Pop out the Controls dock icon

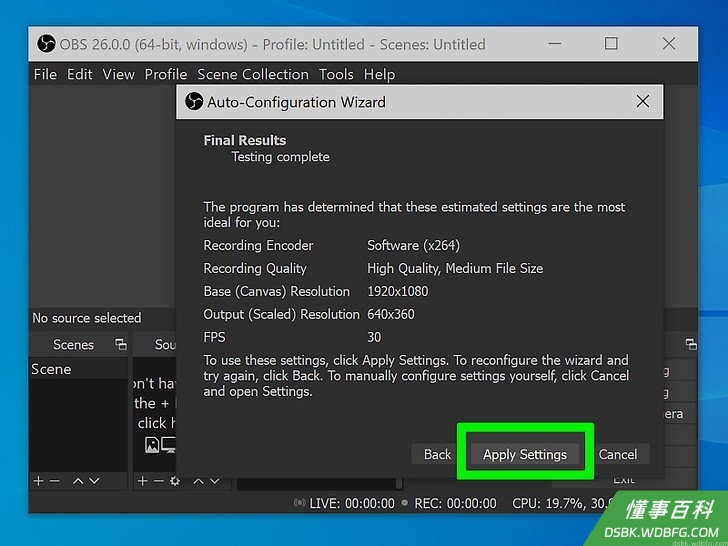coord(691,344)
